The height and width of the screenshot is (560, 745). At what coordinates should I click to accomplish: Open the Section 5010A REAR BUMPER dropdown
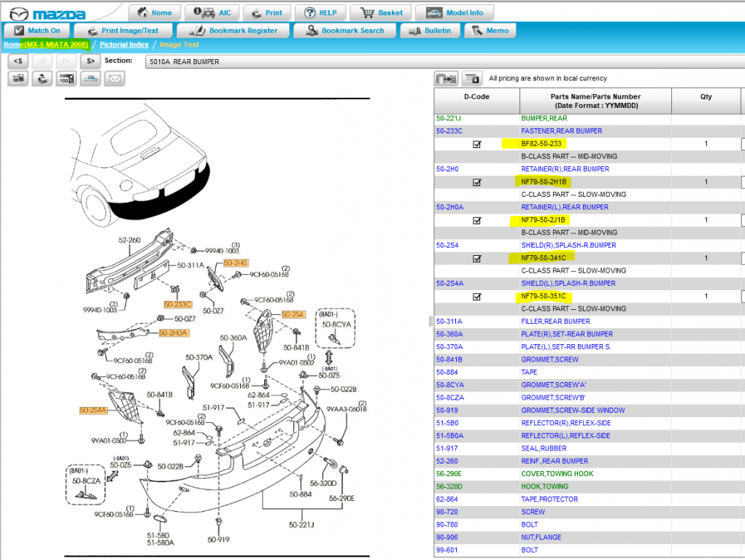click(444, 62)
